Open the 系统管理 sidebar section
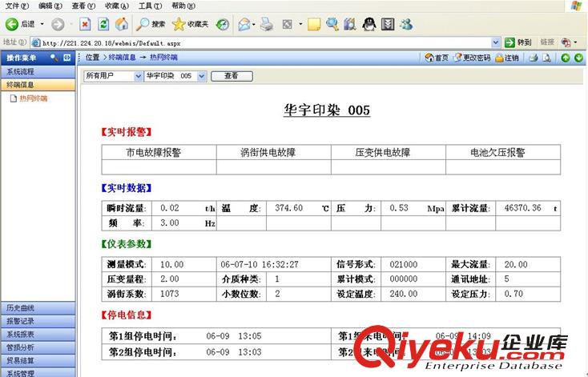This screenshot has width=588, height=377. pyautogui.click(x=38, y=372)
